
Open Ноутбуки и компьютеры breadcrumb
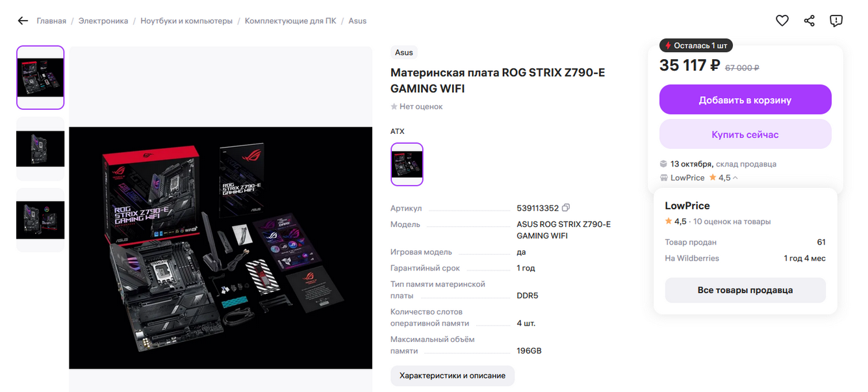pos(186,21)
